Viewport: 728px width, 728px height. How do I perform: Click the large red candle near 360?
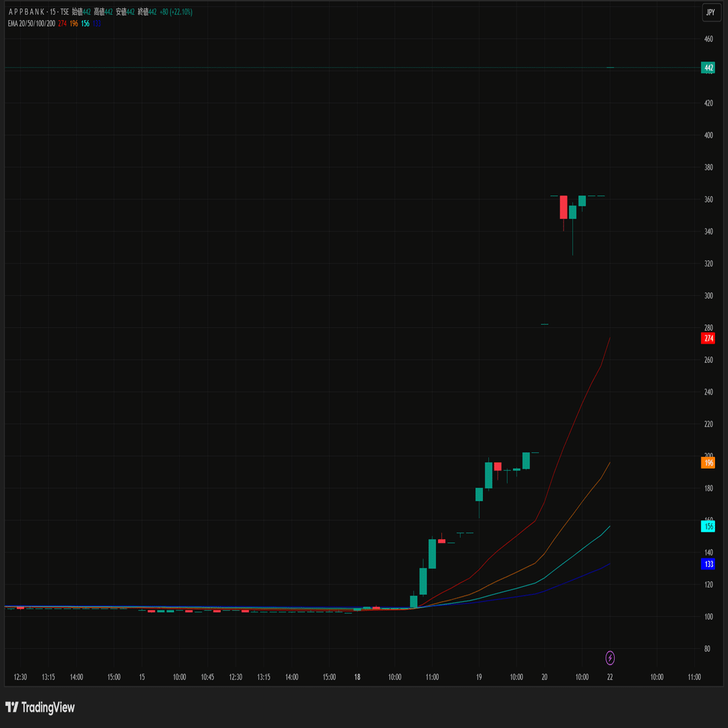pyautogui.click(x=563, y=207)
